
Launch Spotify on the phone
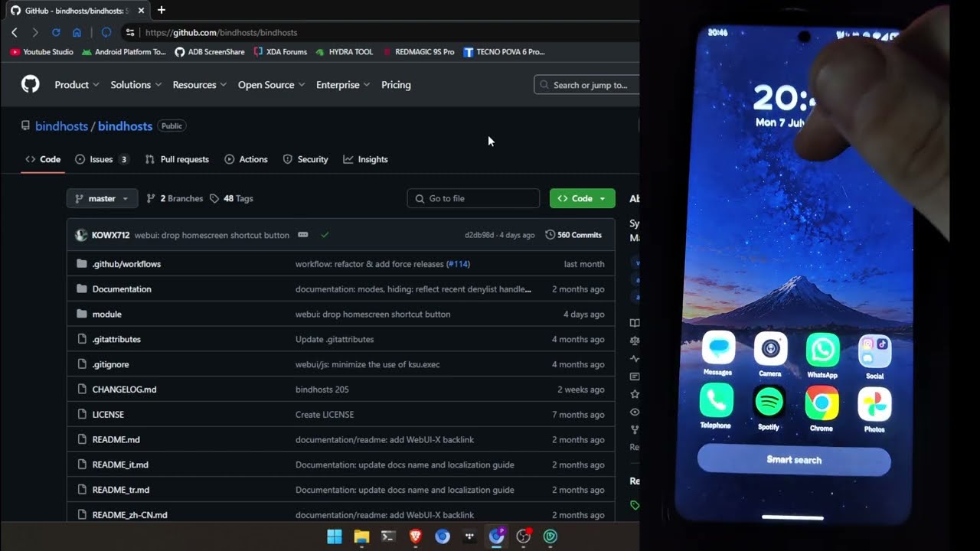pos(769,402)
